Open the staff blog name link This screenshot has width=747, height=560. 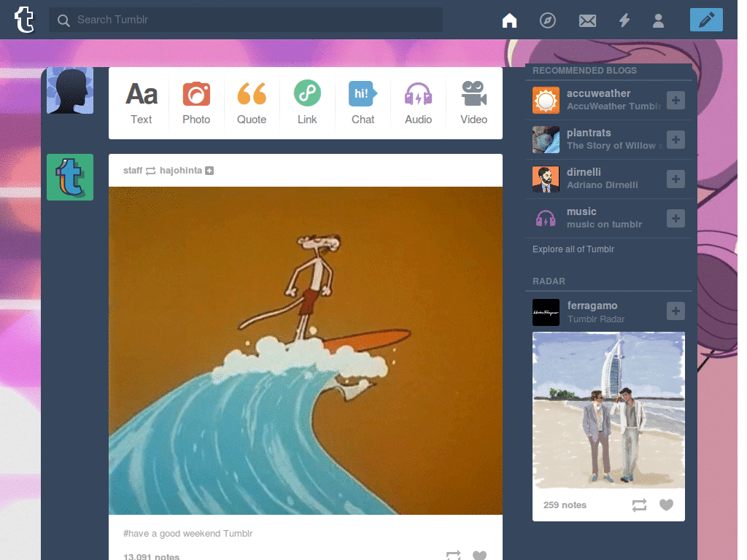[133, 171]
